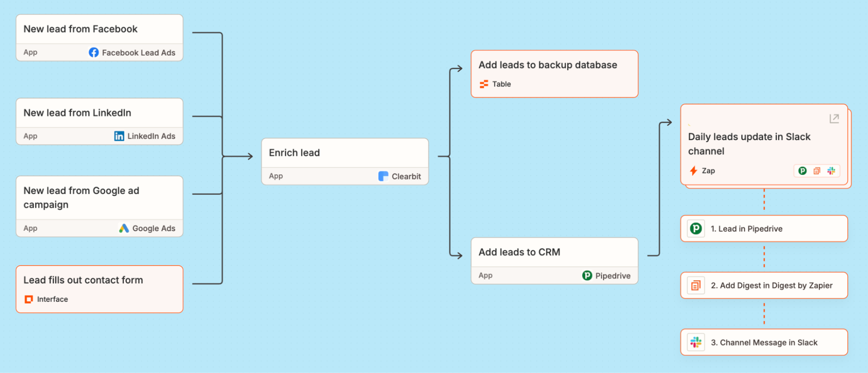Click Pipedrive icon in step 1
Screen dimensions: 868x373
point(696,229)
